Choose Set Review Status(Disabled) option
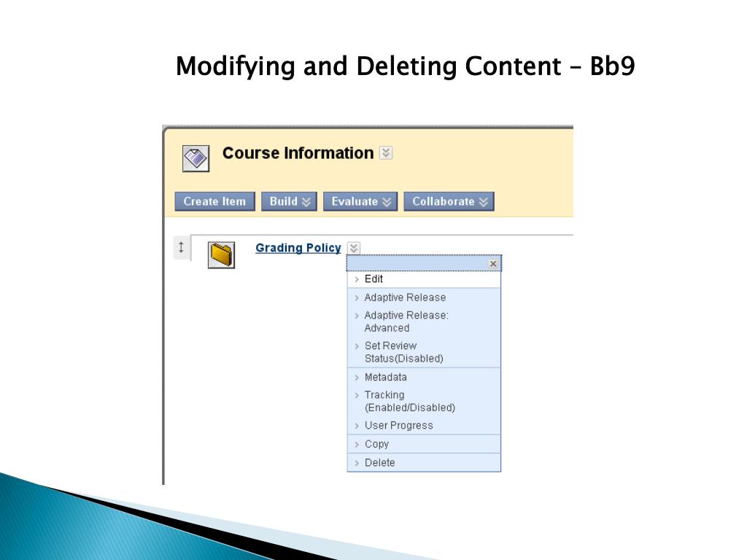 pos(424,352)
